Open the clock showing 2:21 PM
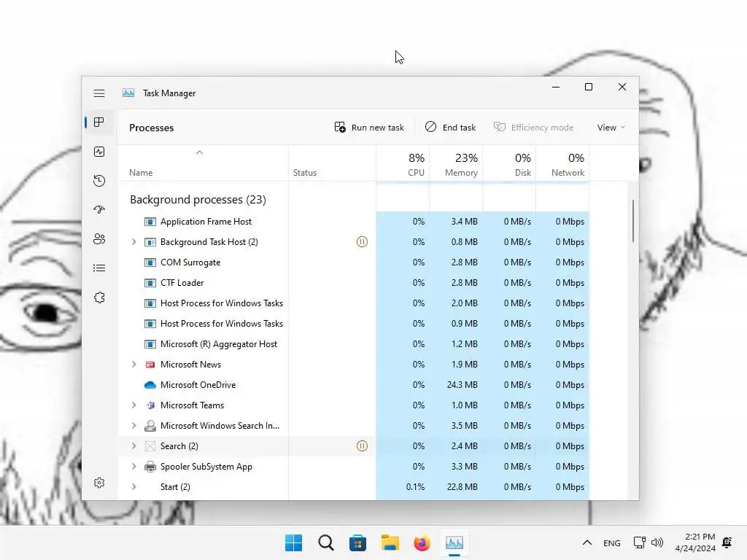 [x=695, y=542]
